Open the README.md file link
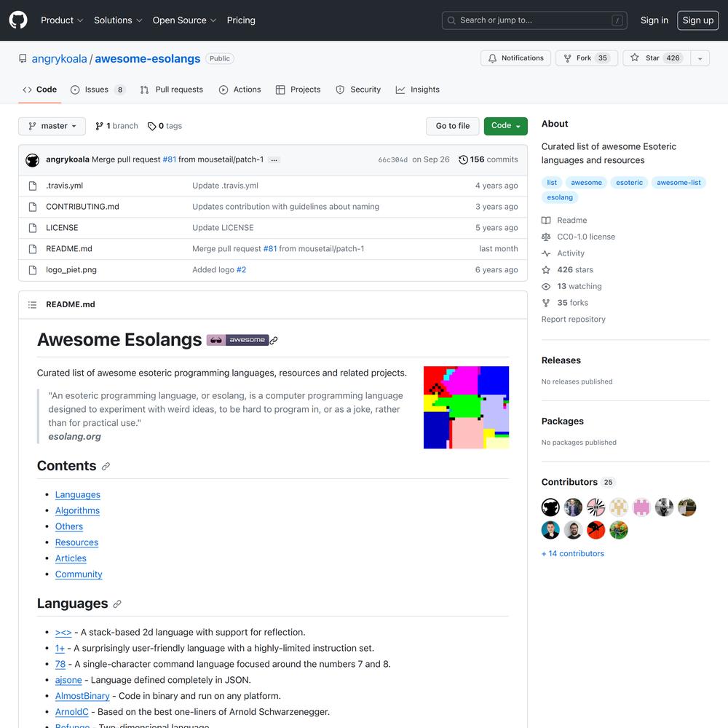728x728 pixels. click(x=69, y=249)
